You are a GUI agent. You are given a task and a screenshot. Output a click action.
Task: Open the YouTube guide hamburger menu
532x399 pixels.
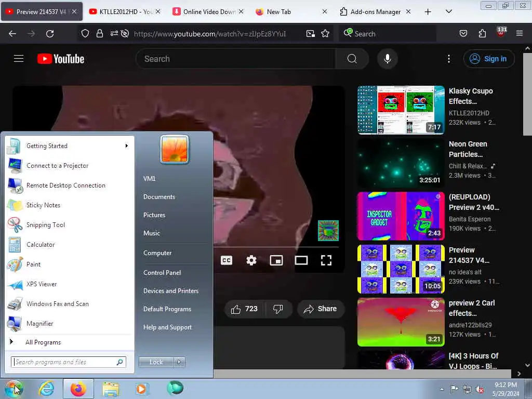19,59
